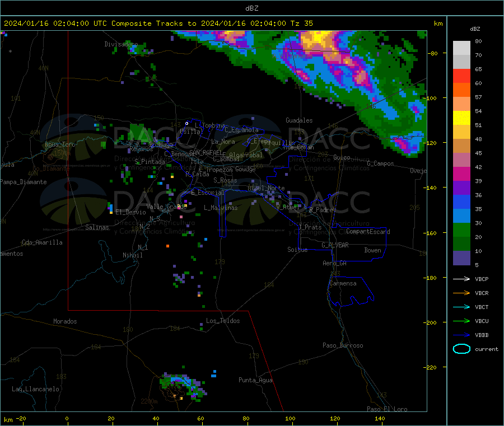The image size is (504, 426).
Task: Click the Cda_Amarilla map label
Action: point(42,242)
